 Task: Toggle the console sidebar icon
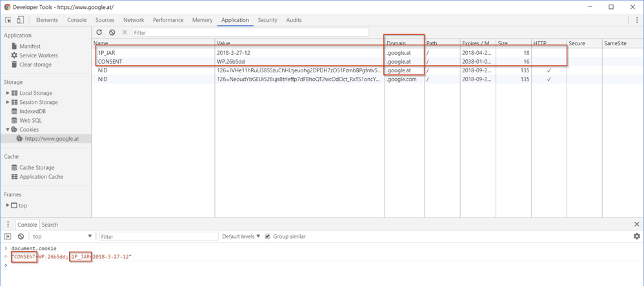8,237
